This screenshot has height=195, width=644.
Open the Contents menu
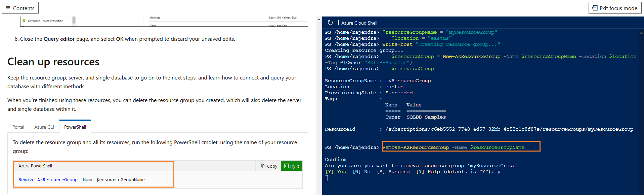[20, 8]
